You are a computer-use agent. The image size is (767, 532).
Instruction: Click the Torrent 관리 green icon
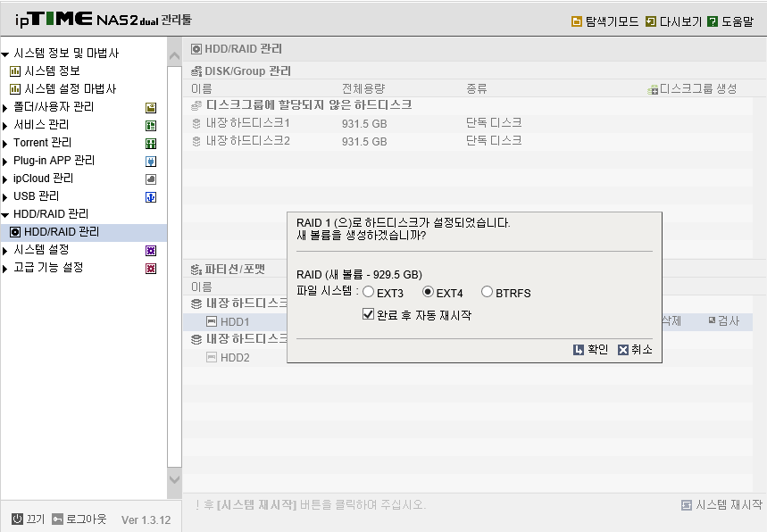click(151, 144)
